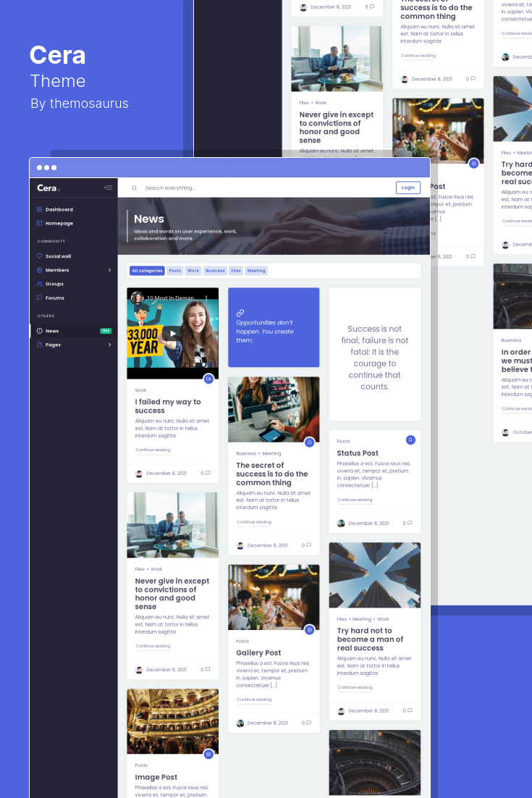Open the skyscrapers photo thumbnail
The image size is (532, 798).
(375, 575)
